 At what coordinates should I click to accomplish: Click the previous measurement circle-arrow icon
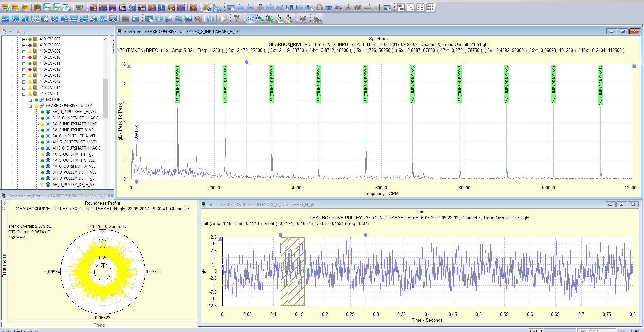tap(260, 19)
